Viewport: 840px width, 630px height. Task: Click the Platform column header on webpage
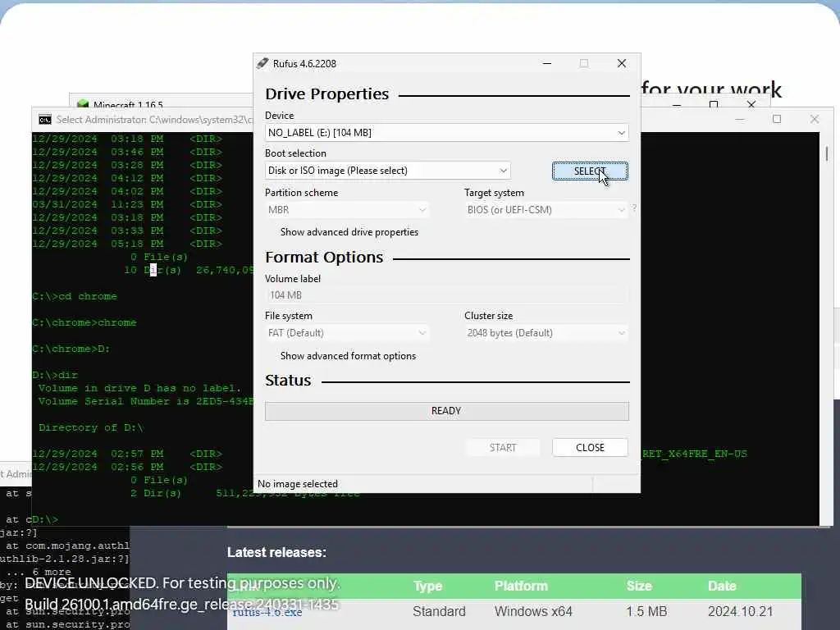tap(521, 586)
